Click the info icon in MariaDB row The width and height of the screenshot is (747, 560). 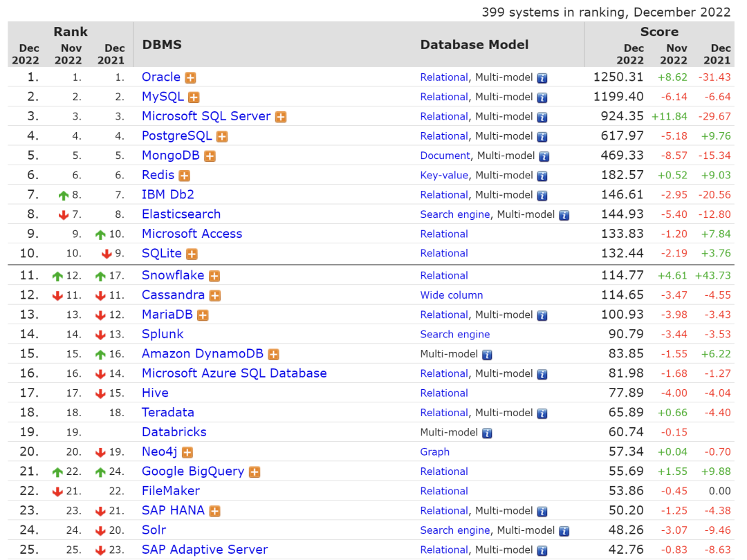click(x=542, y=316)
